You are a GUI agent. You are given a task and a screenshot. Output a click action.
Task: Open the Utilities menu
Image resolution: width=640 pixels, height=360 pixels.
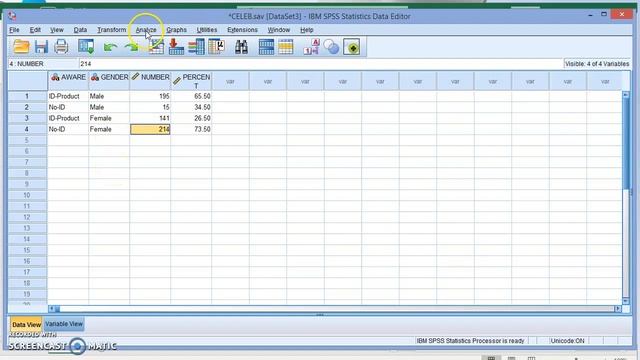tap(207, 30)
